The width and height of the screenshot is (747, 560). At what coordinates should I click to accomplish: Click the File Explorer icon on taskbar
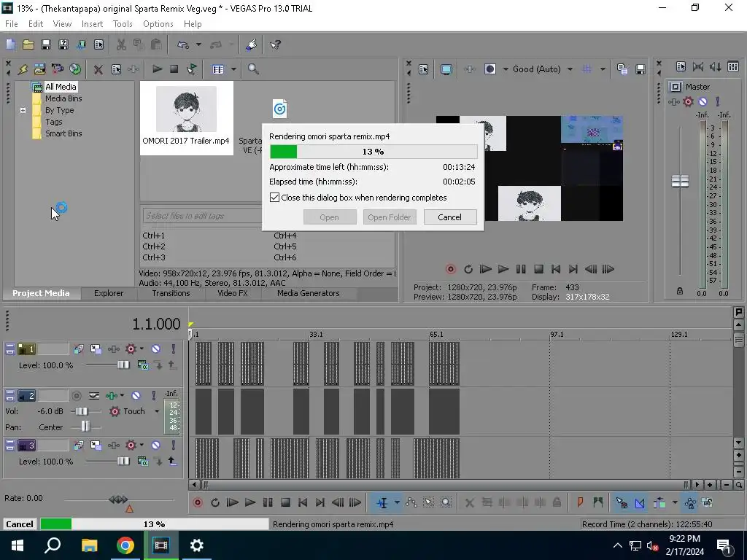[x=89, y=545]
